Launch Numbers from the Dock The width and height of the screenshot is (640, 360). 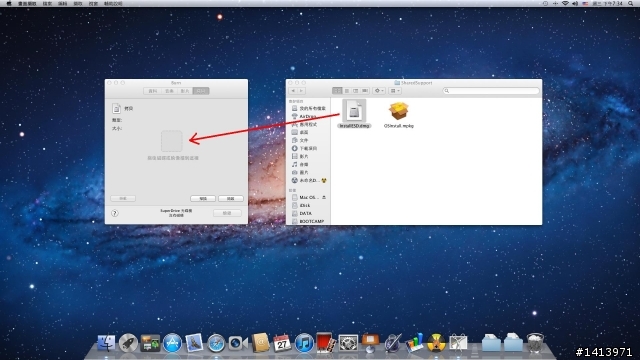click(414, 343)
